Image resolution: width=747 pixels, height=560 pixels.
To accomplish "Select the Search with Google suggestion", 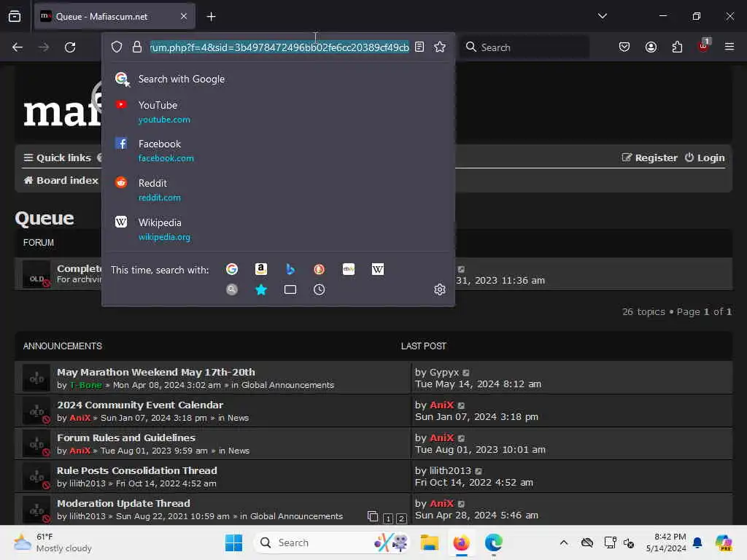I will [278, 79].
